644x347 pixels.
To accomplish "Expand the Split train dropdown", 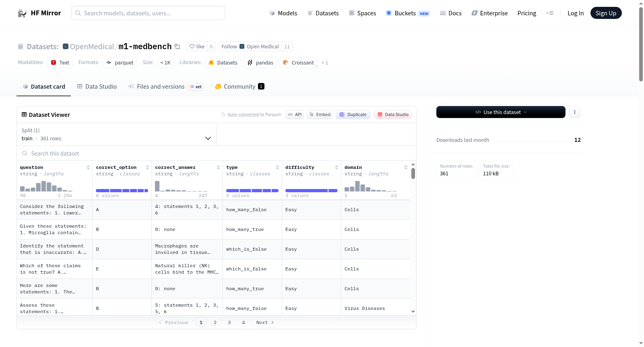I will (x=116, y=134).
